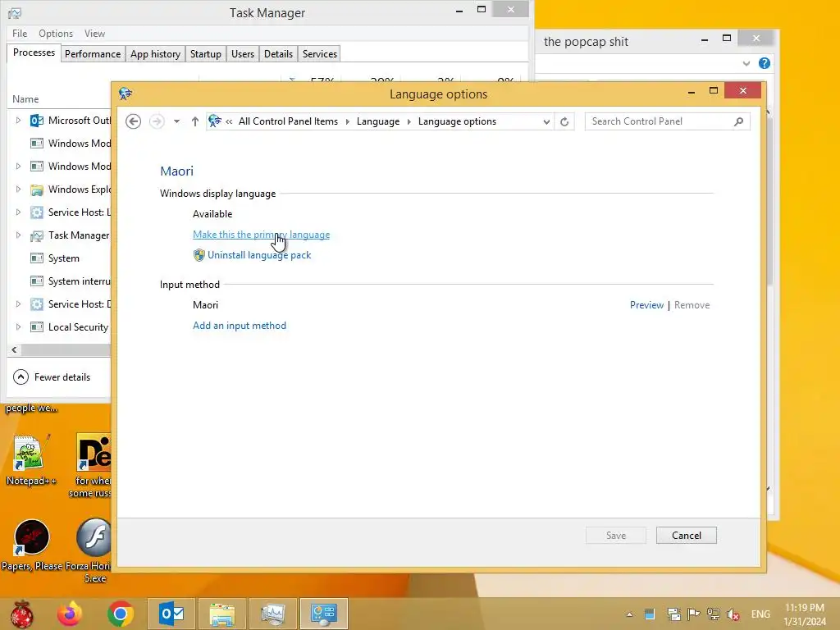Screen dimensions: 840x630
Task: Click the Back arrow in Language options
Action: [134, 121]
